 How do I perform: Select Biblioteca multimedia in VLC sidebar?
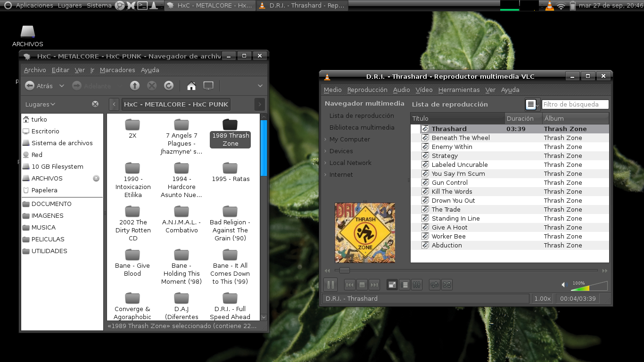point(362,127)
